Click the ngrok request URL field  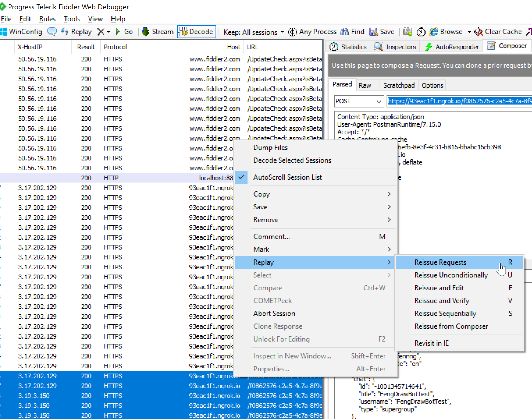[460, 101]
